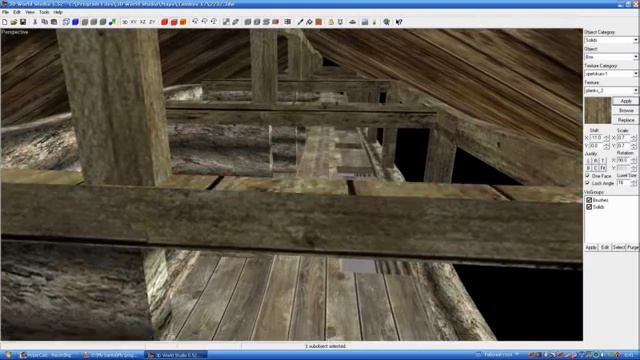Click the orange cube icon in the toolbar
The image size is (640, 360).
click(183, 22)
